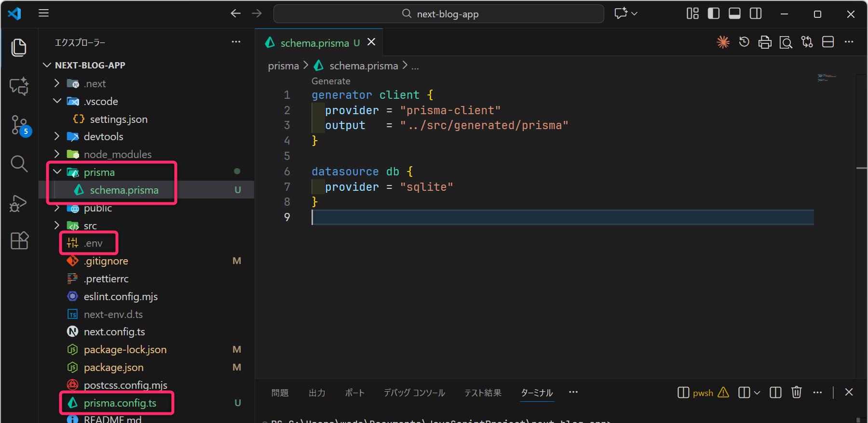Toggle secondary sidebar visibility

[x=756, y=13]
